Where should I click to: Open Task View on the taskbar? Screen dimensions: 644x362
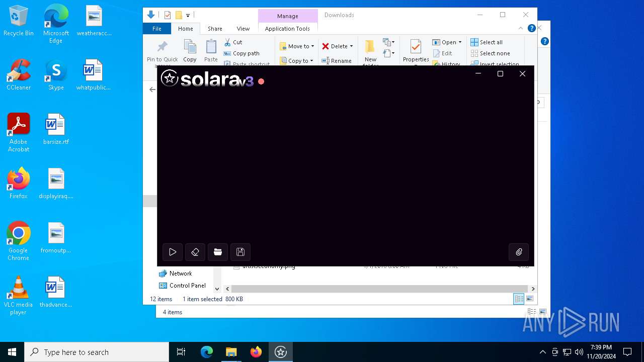coord(181,352)
